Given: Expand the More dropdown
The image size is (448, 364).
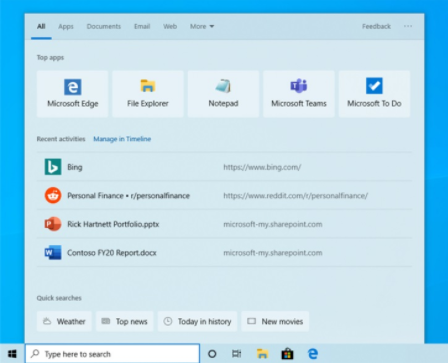Looking at the screenshot, I should click(202, 26).
